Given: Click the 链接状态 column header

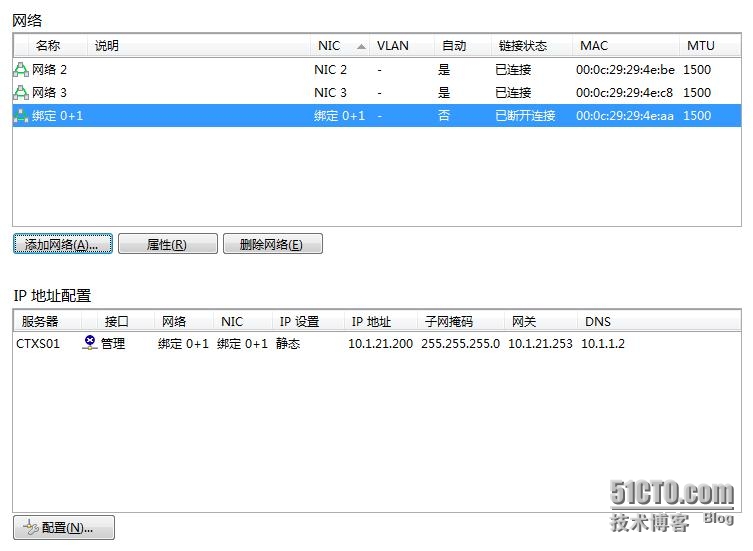Looking at the screenshot, I should [532, 46].
